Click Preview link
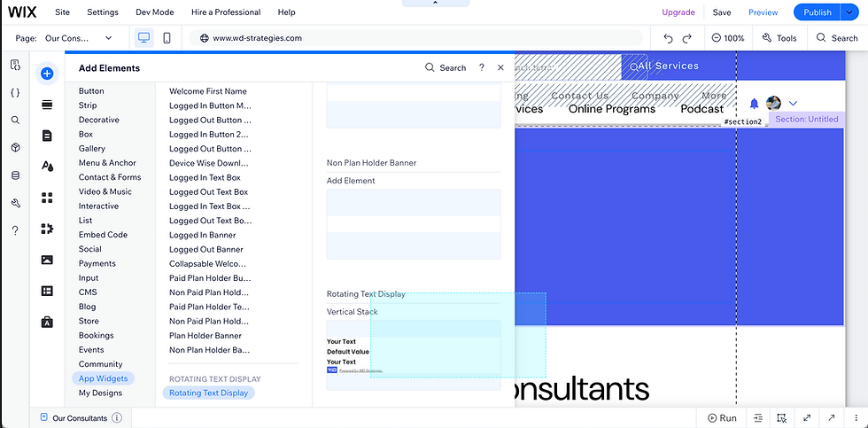This screenshot has width=868, height=428. 763,12
